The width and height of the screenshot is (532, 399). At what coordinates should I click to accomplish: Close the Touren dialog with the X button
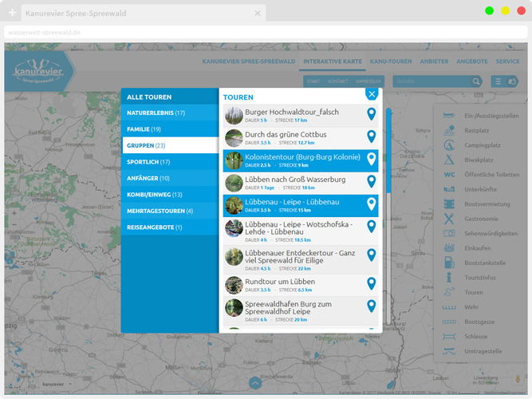tap(371, 93)
